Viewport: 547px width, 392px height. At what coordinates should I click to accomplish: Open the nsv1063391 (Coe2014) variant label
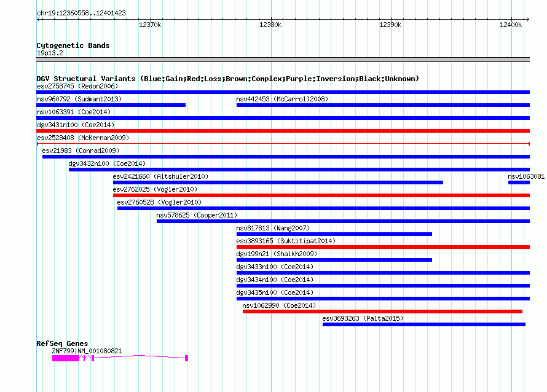[x=74, y=112]
